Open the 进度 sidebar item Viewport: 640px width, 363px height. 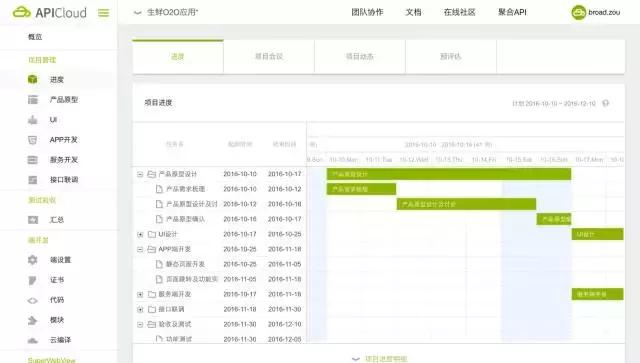57,80
